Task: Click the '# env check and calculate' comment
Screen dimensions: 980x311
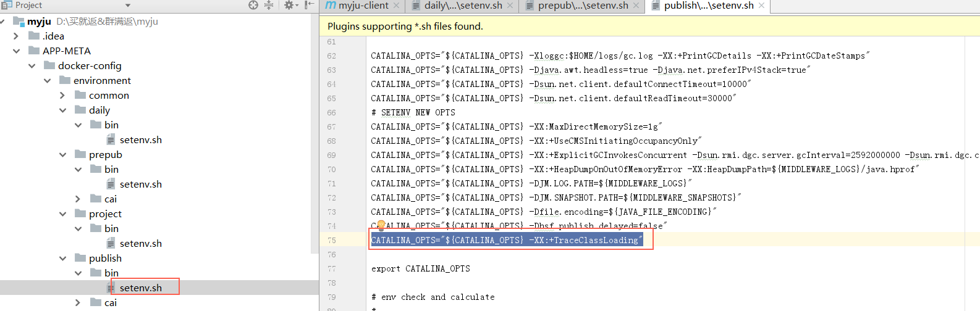Action: tap(433, 297)
